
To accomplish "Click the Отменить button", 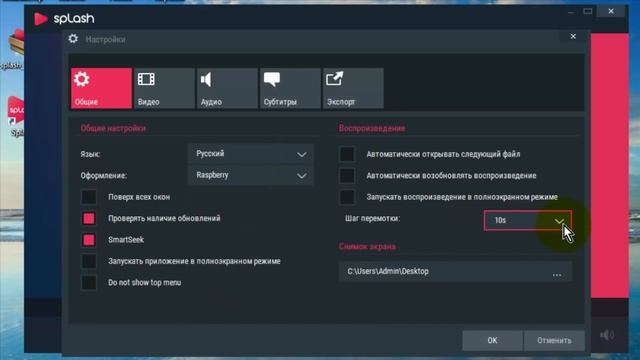I will click(x=554, y=340).
